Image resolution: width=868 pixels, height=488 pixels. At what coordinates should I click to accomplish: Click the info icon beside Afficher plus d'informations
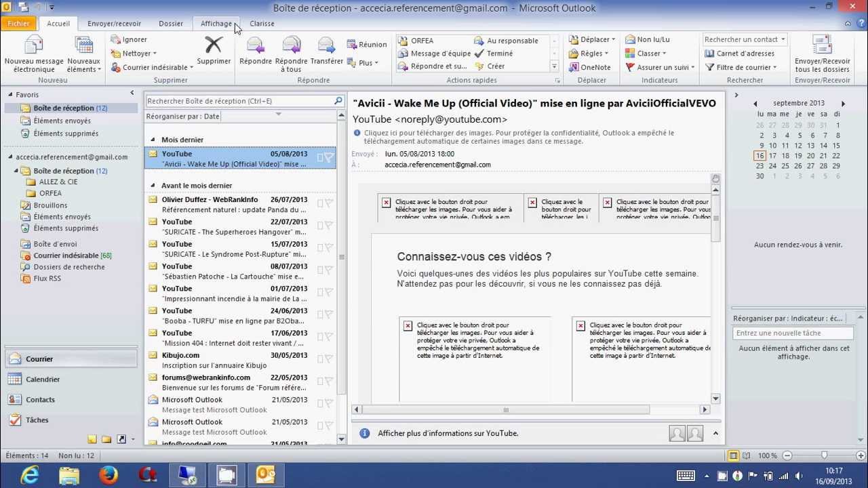(x=364, y=433)
